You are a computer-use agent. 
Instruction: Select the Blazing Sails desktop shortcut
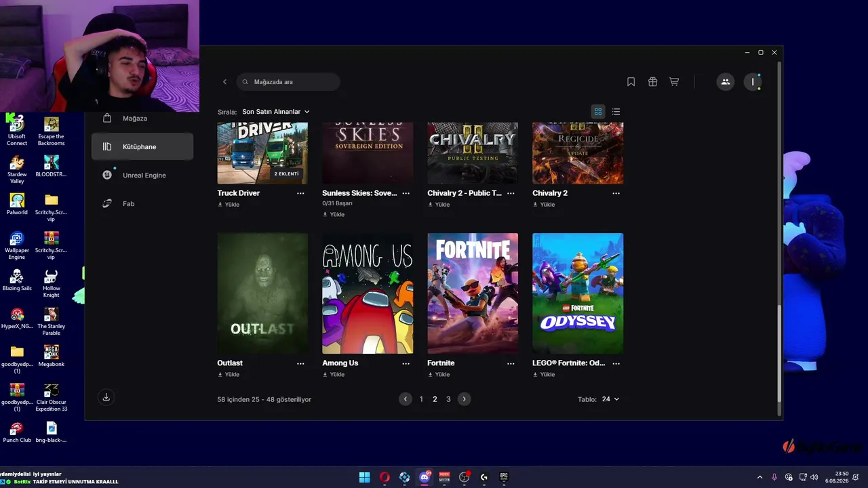tap(17, 279)
